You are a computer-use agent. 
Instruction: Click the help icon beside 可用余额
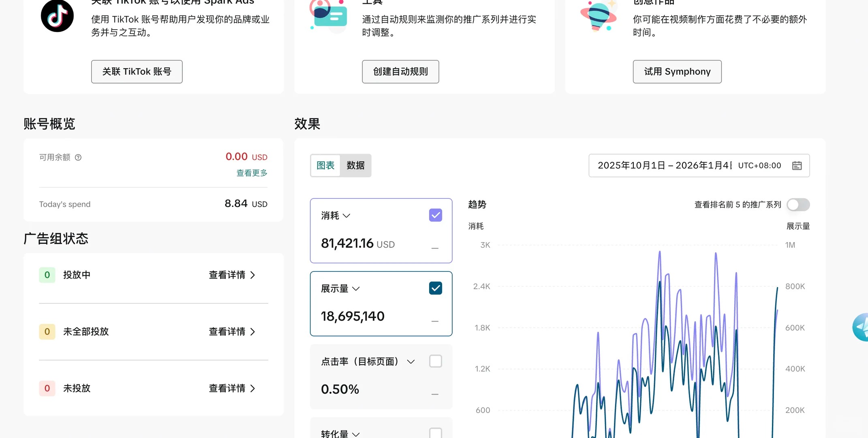(78, 157)
